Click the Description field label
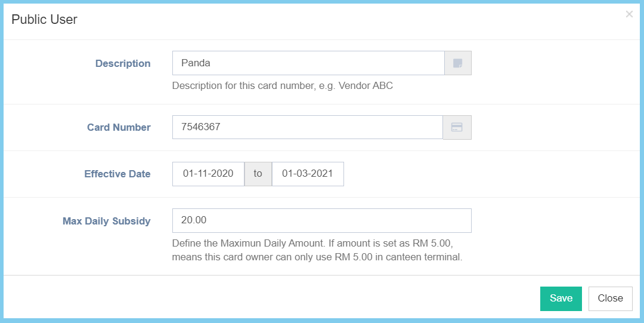This screenshot has height=323, width=644. [123, 63]
